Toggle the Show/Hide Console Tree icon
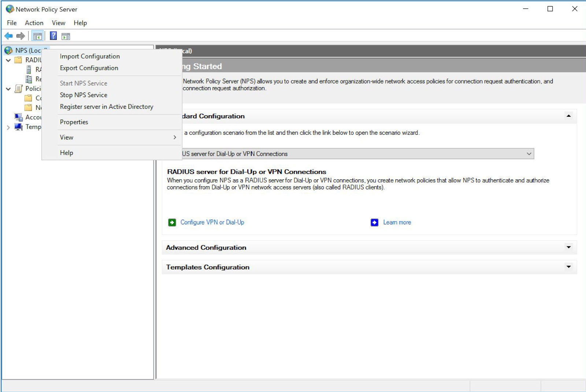586x392 pixels. click(x=37, y=36)
